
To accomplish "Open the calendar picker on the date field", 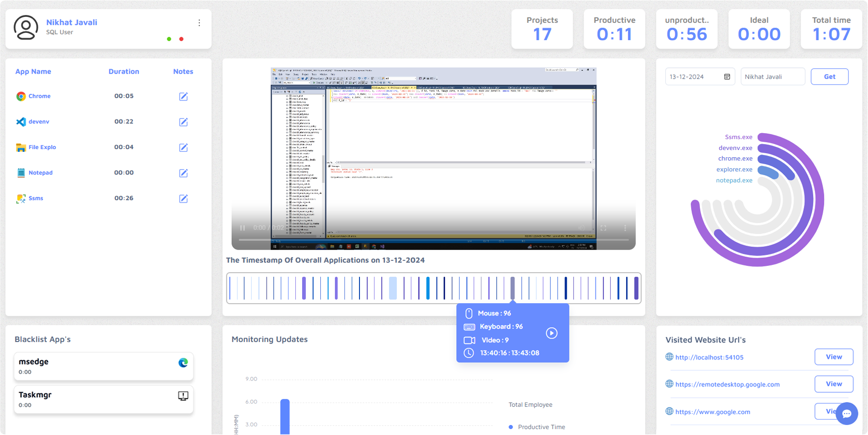I will (727, 77).
